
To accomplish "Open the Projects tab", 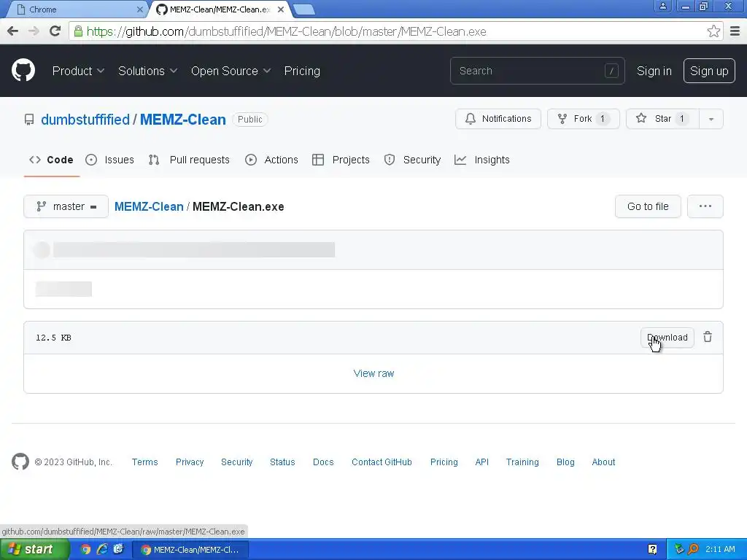I will click(x=341, y=160).
